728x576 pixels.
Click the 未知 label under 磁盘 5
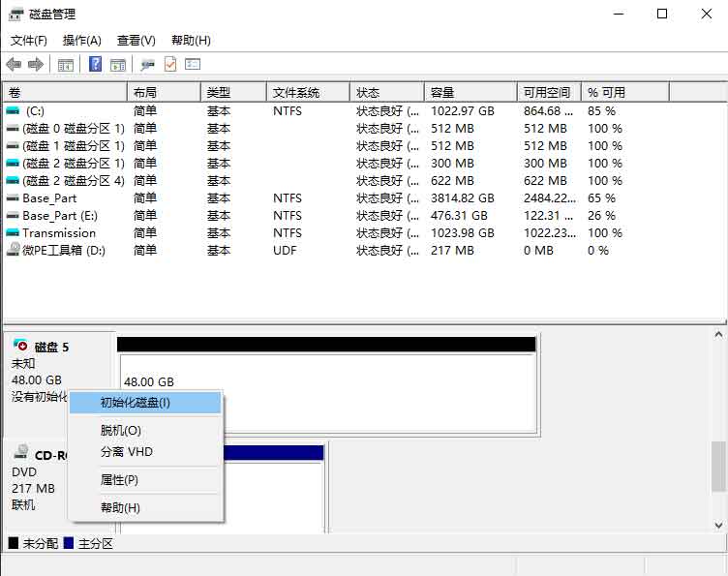pos(23,363)
